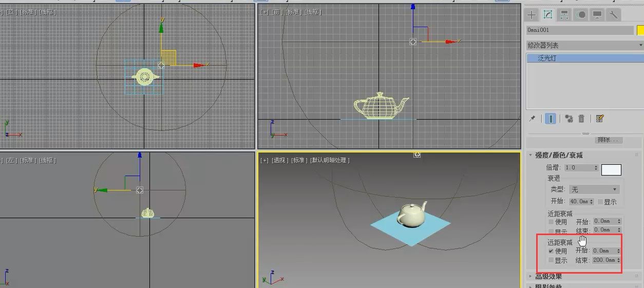Open the 修改器列表 dropdown
Image resolution: width=644 pixels, height=288 pixels.
[x=585, y=45]
